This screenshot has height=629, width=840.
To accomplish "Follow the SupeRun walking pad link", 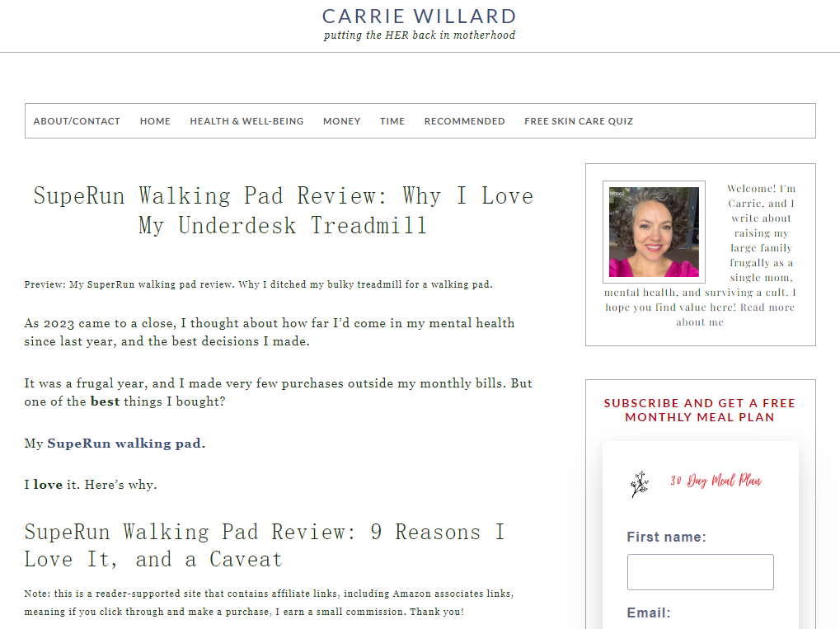I will tap(124, 443).
